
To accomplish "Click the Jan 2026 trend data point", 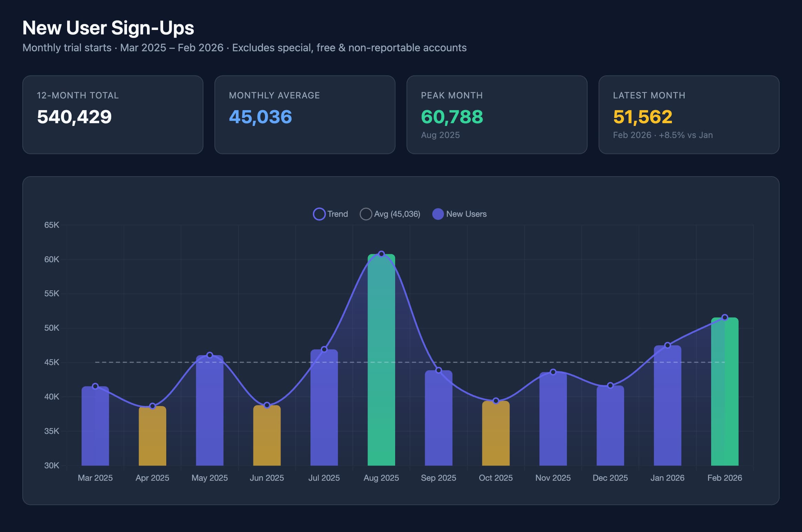I will tap(667, 345).
